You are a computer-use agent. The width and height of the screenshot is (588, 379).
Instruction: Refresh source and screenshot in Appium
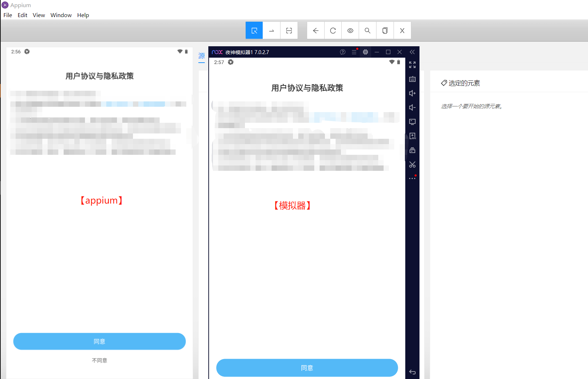(333, 31)
